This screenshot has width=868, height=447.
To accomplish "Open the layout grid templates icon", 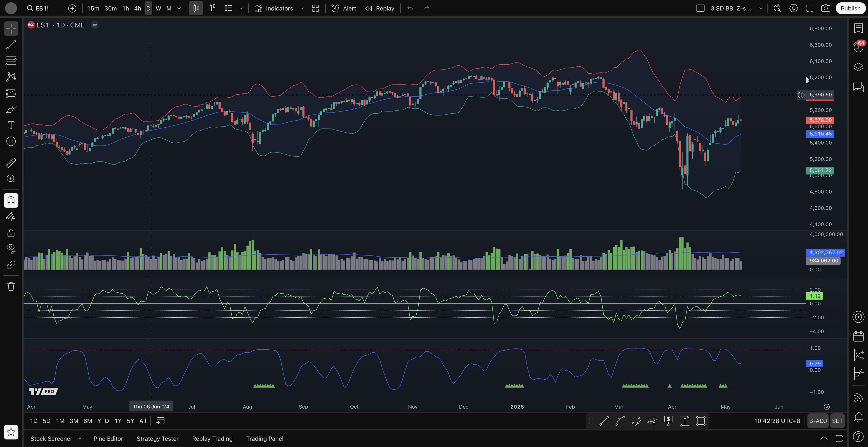I will point(315,8).
